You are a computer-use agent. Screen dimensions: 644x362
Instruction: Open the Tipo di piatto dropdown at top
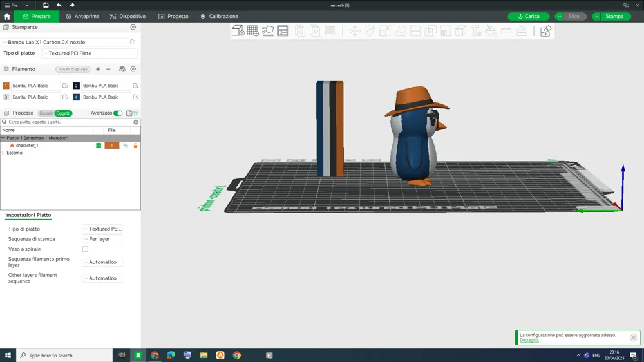coord(90,53)
